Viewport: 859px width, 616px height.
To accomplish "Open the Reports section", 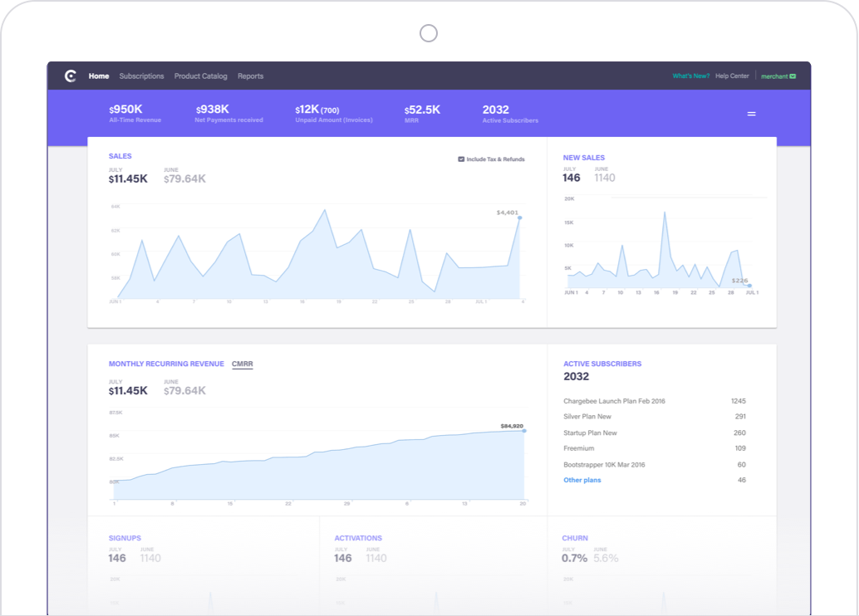I will tap(250, 76).
